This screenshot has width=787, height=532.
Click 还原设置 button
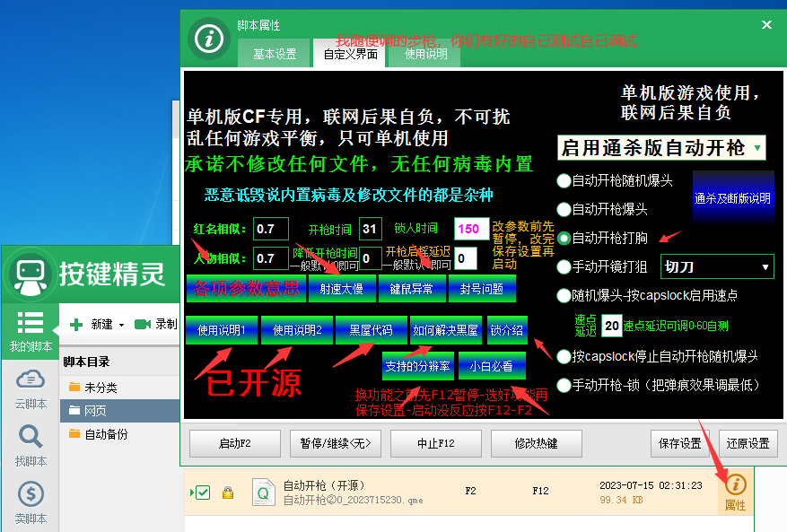[x=748, y=444]
